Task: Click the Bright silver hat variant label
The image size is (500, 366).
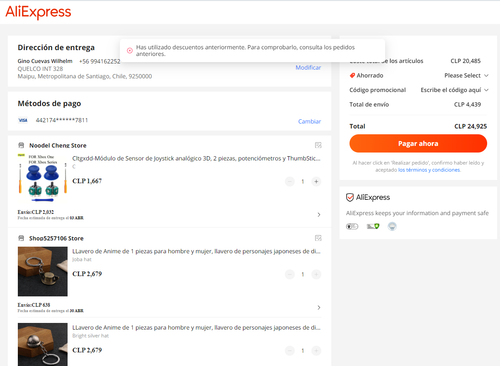Action: click(91, 336)
